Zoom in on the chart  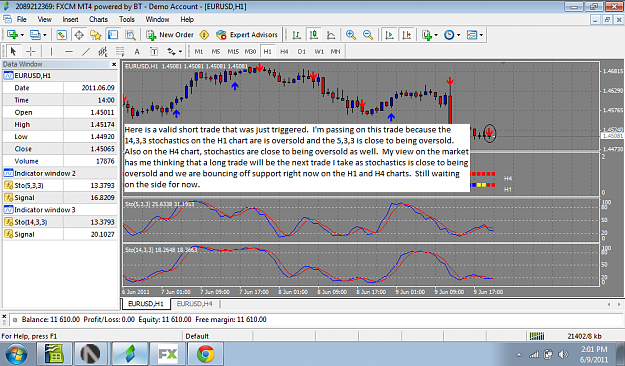[x=351, y=35]
